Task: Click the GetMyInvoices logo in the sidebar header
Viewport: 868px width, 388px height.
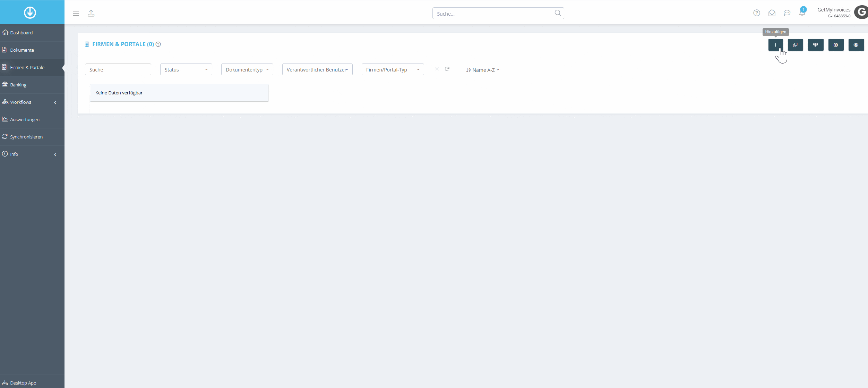Action: tap(30, 12)
